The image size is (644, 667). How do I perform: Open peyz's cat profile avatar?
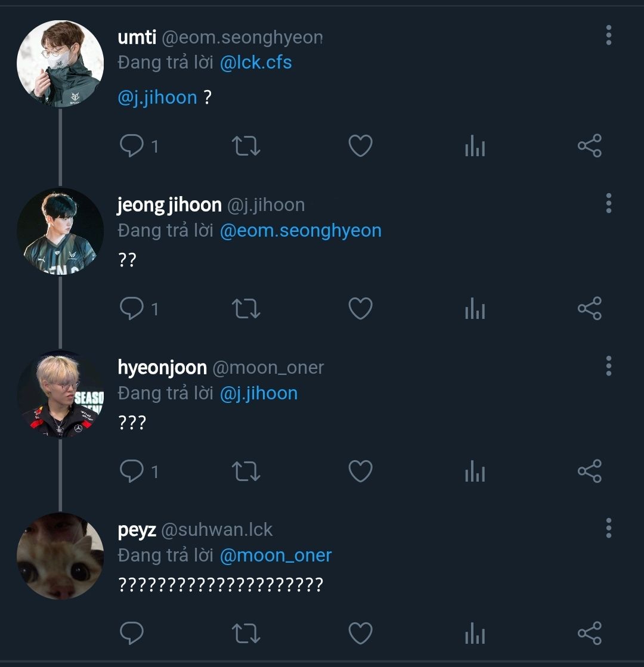coord(60,556)
